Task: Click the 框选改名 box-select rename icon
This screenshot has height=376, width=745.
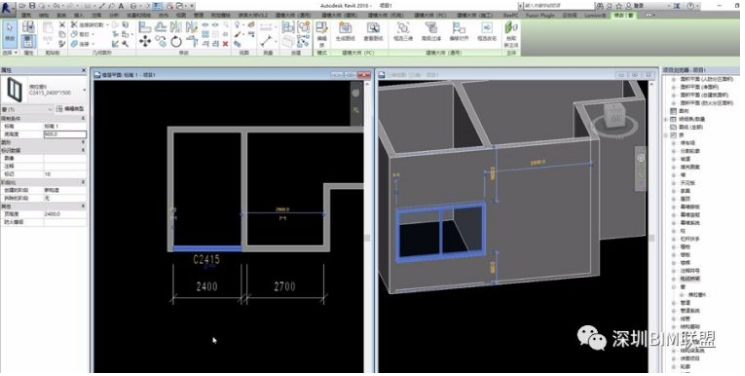Action: (x=487, y=28)
